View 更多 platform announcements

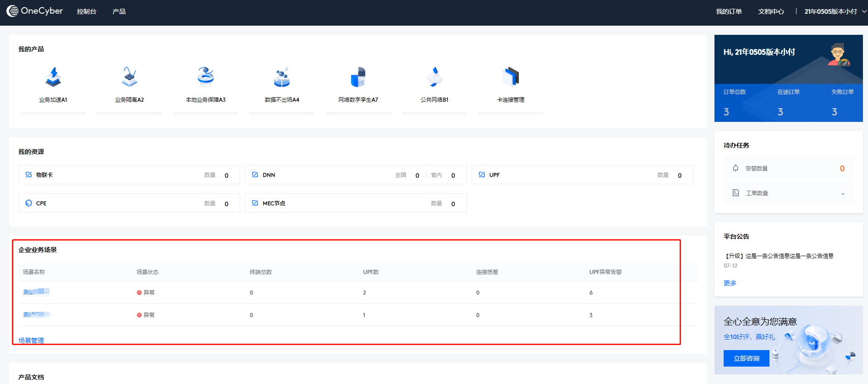coord(730,283)
